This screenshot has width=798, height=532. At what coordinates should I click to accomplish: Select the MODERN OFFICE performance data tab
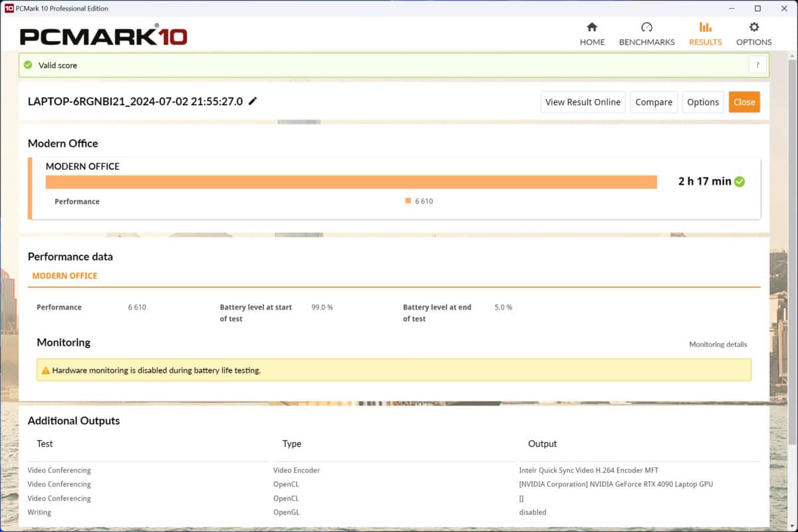click(x=65, y=276)
